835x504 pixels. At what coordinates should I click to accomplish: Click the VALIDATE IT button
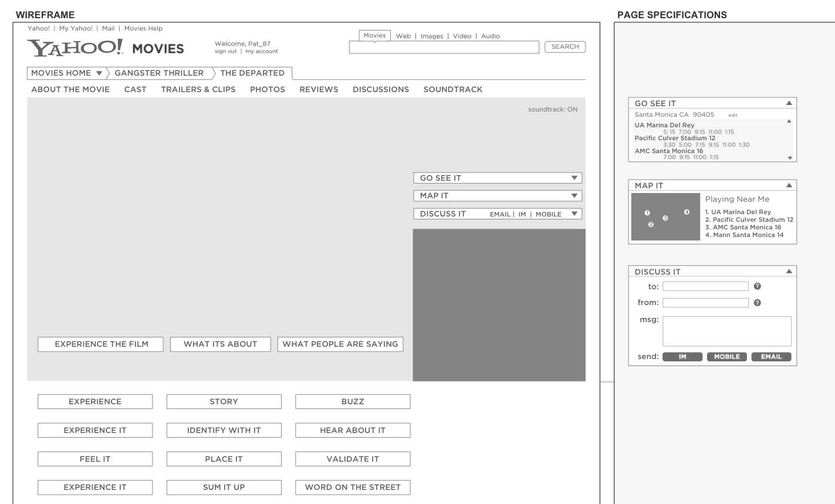pos(353,459)
